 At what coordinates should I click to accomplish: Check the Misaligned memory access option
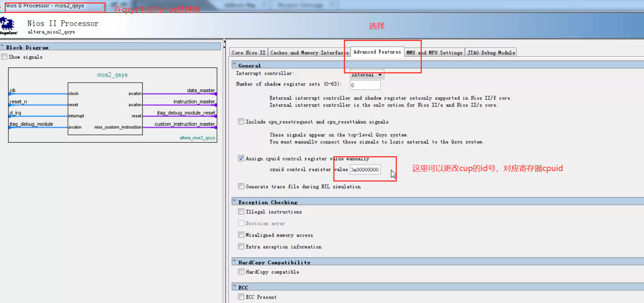[x=241, y=235]
